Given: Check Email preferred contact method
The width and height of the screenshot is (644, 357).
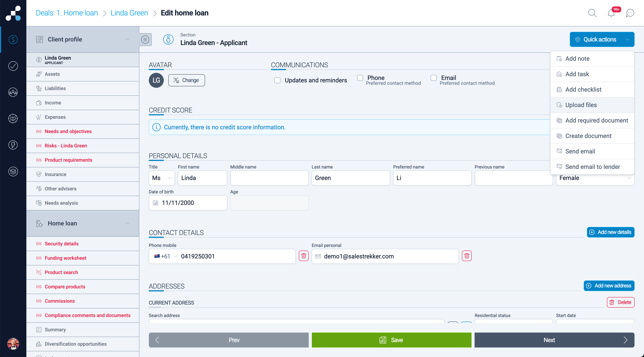Looking at the screenshot, I should pos(434,78).
